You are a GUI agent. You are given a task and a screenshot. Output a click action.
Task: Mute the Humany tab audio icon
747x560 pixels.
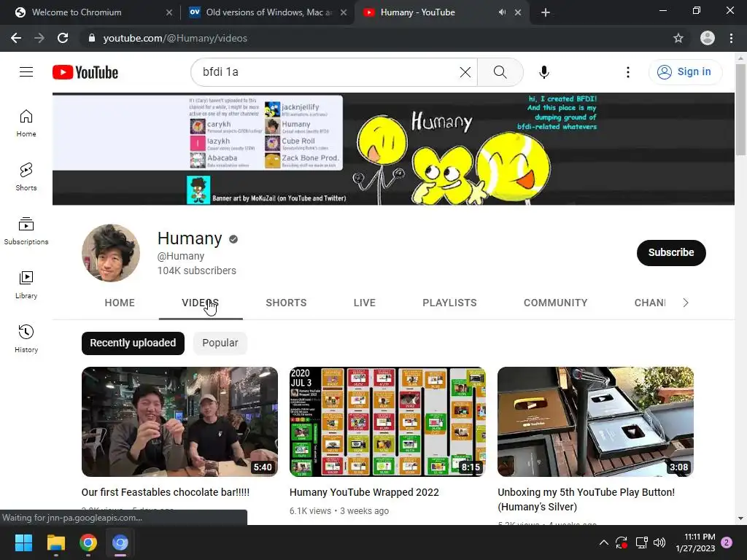[x=502, y=12]
